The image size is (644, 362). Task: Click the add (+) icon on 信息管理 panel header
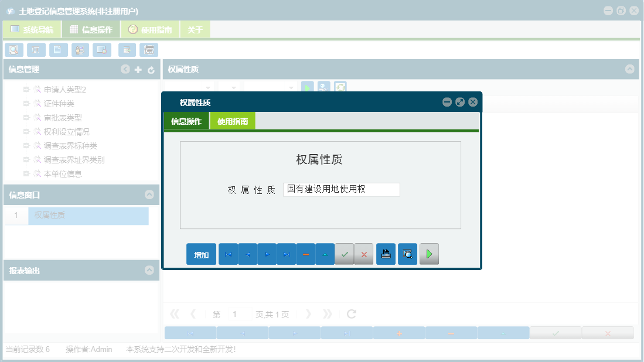pyautogui.click(x=137, y=69)
